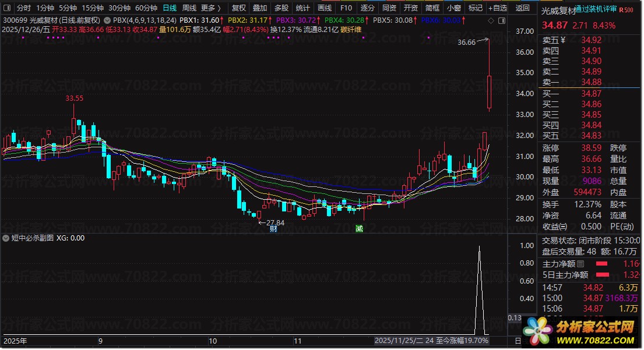The image size is (644, 350).
Task: Click the 买五 bid price 34.83
Action: (x=591, y=136)
